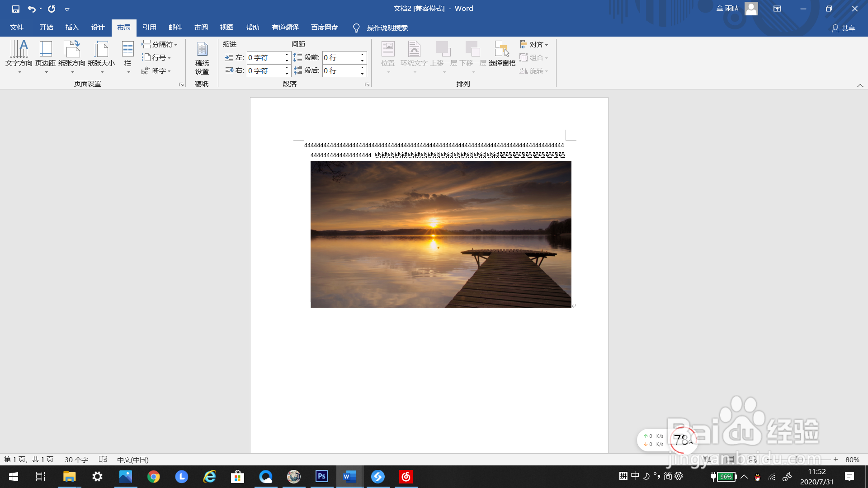Viewport: 868px width, 488px height.
Task: Switch to Web Layout view
Action: pos(752,460)
